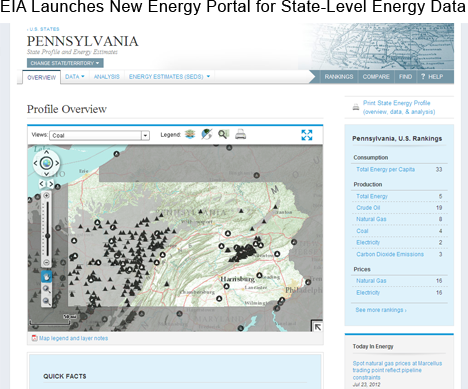Open the See more rankings link

coord(381,310)
